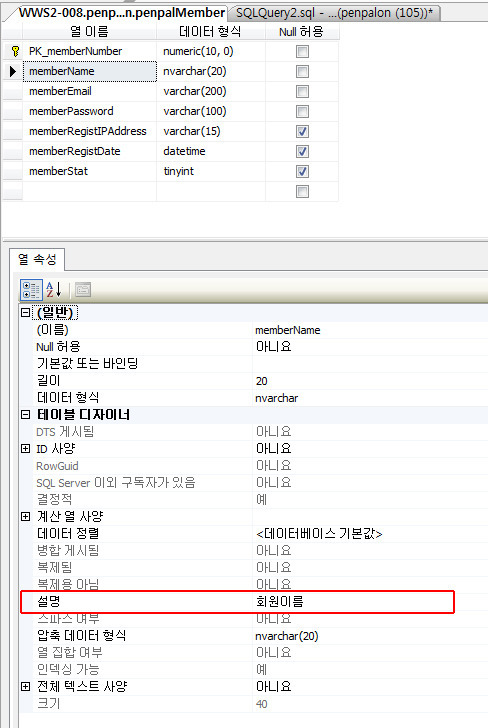
Task: Click the 열 이름 column header
Action: (89, 31)
